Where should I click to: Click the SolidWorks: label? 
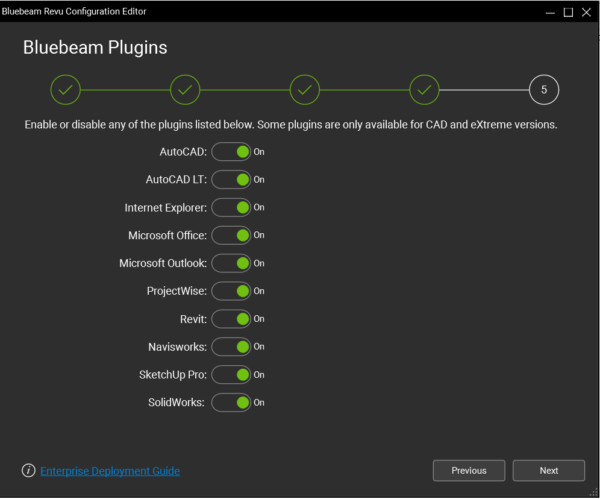point(176,403)
